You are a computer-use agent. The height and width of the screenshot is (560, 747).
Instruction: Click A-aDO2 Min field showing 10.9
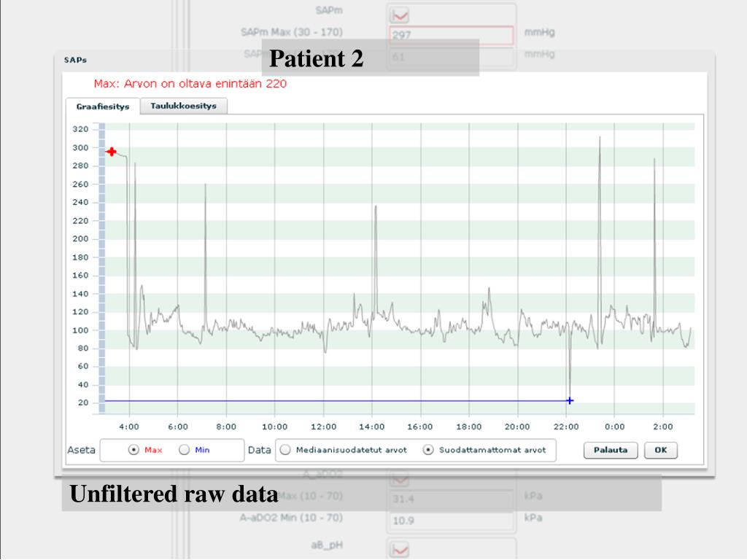pyautogui.click(x=452, y=521)
